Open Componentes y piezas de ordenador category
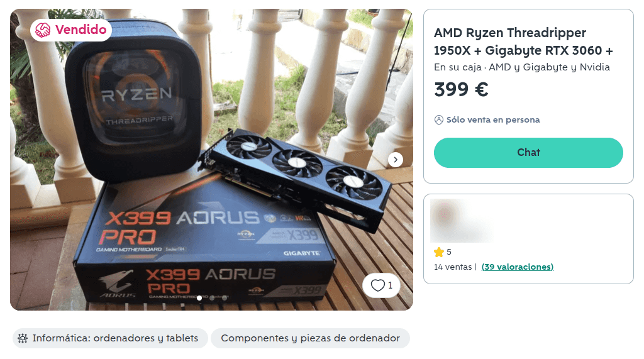Screen dimensions: 644x359 click(310, 338)
